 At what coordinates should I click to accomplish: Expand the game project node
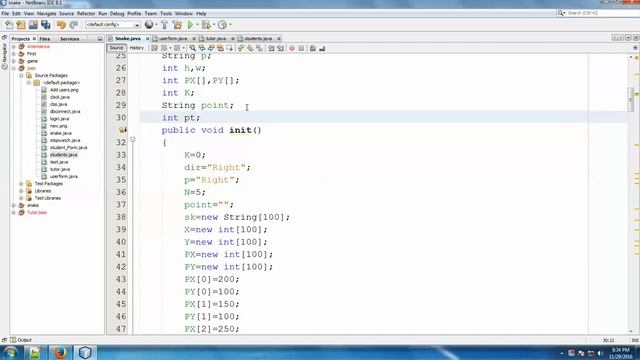coord(14,61)
